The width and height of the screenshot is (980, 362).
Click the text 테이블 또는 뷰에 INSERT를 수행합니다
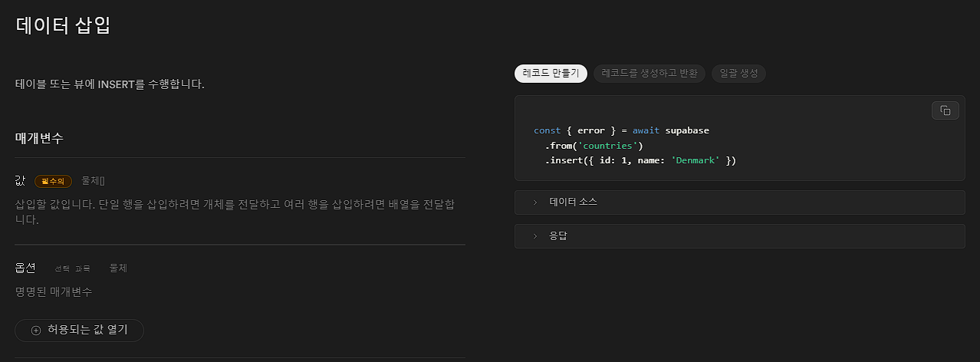click(110, 84)
